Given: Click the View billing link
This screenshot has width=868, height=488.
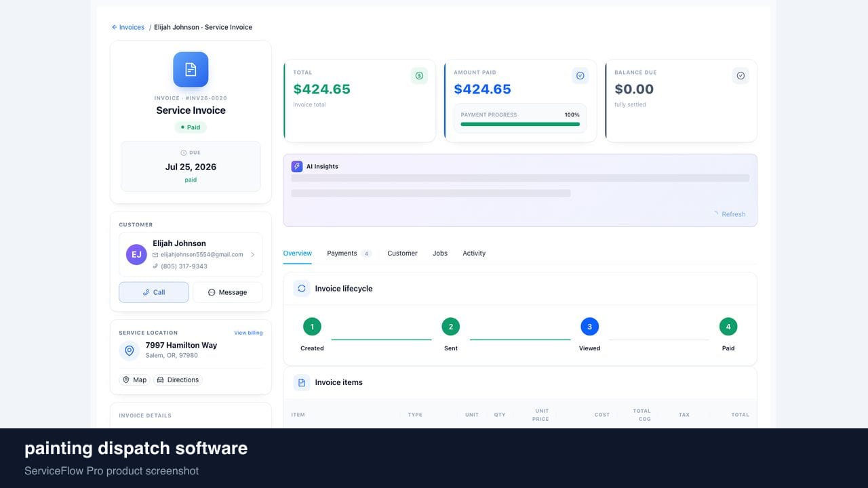Looking at the screenshot, I should click(248, 333).
